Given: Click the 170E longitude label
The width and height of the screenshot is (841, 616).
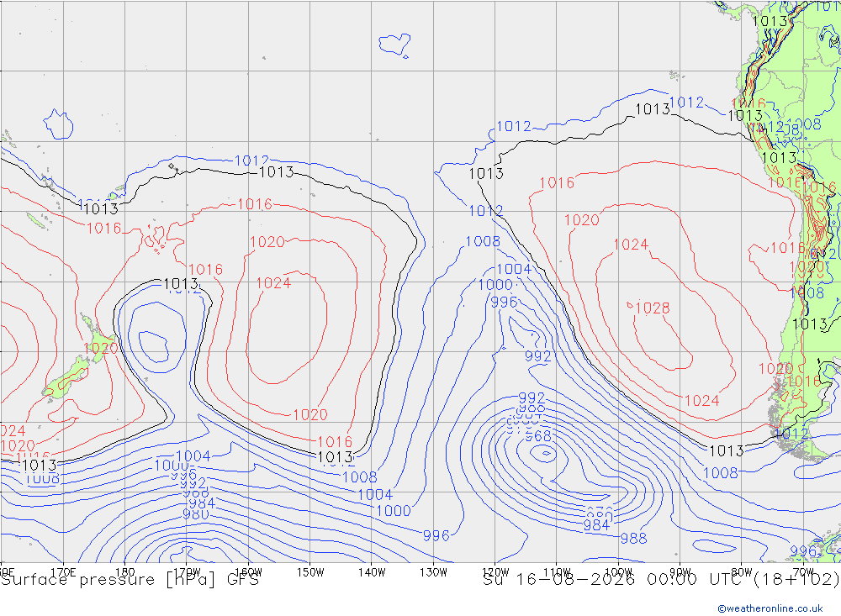Looking at the screenshot, I should click(63, 572).
